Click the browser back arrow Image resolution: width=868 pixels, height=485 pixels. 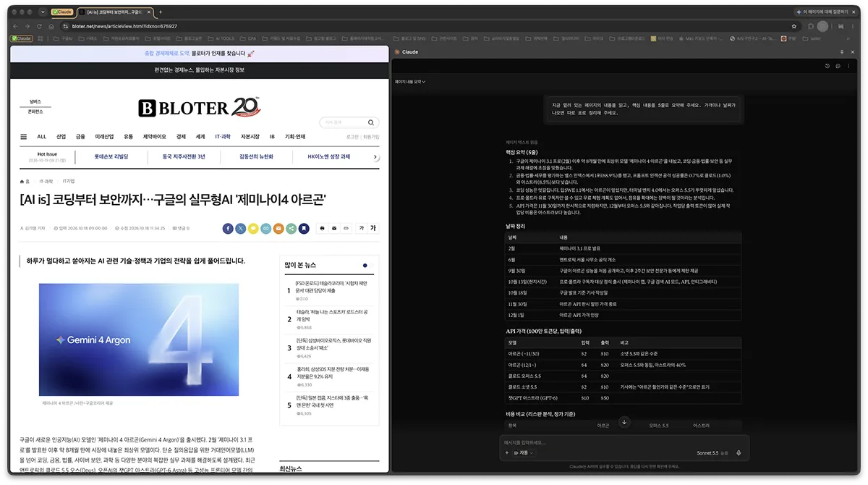(x=16, y=26)
